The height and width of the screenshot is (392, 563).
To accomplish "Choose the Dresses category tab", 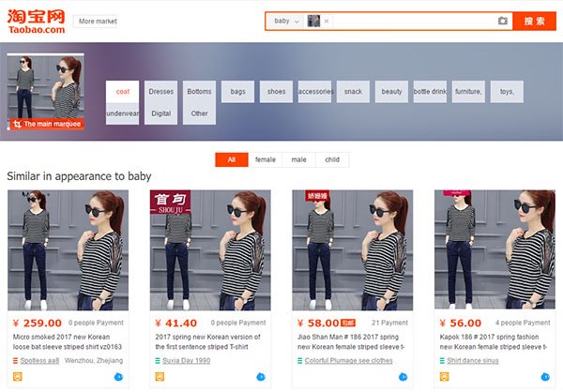I will click(161, 92).
